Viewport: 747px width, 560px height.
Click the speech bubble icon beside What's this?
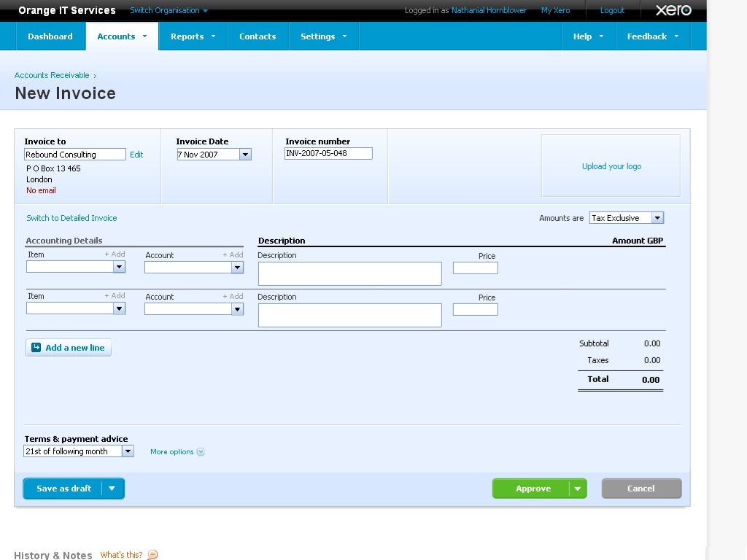[152, 554]
